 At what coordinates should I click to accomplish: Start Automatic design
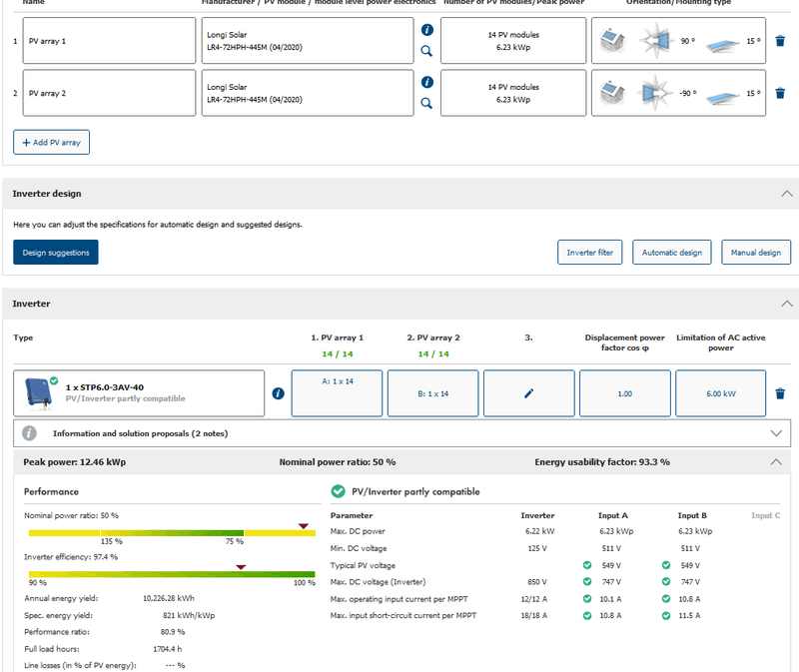(671, 253)
